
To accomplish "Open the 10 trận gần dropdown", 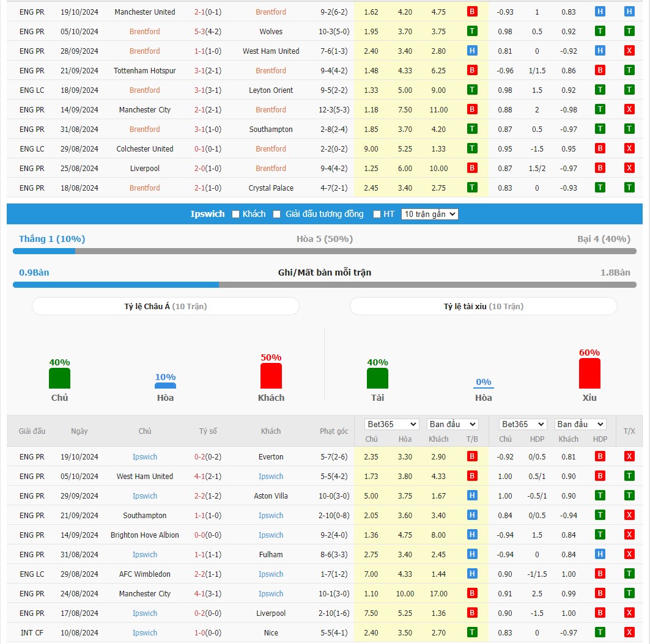I will 429,214.
